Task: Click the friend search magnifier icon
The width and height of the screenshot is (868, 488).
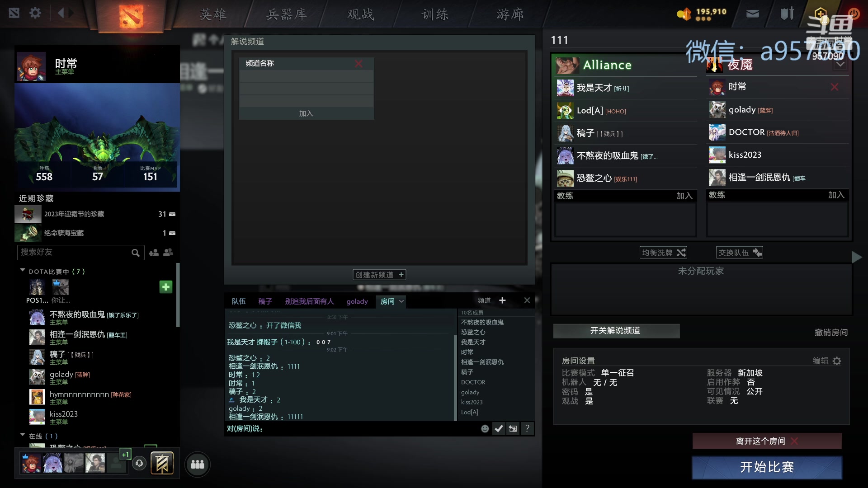Action: 135,253
